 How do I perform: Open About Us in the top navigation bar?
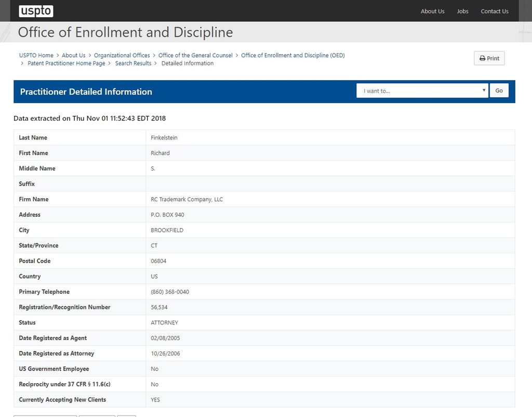pyautogui.click(x=432, y=11)
